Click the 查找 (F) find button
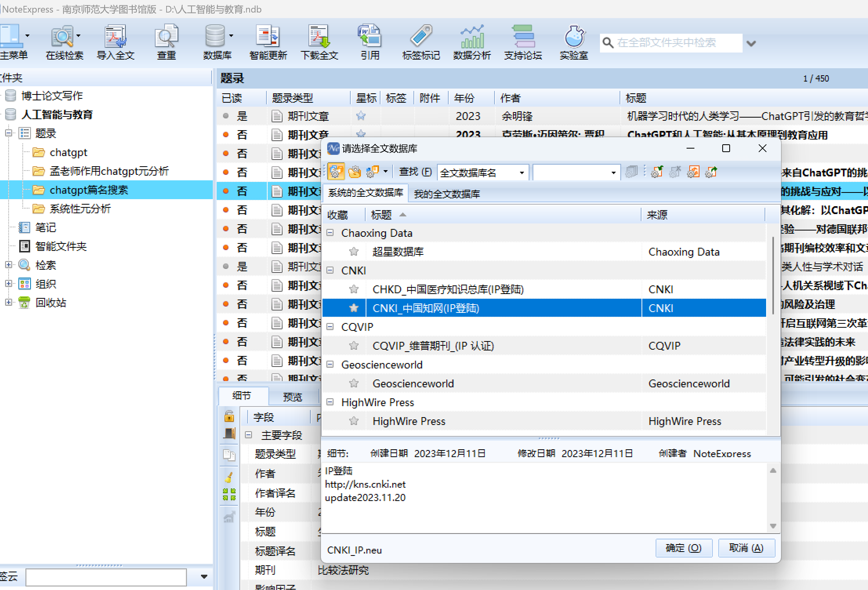The height and width of the screenshot is (590, 868). click(415, 172)
